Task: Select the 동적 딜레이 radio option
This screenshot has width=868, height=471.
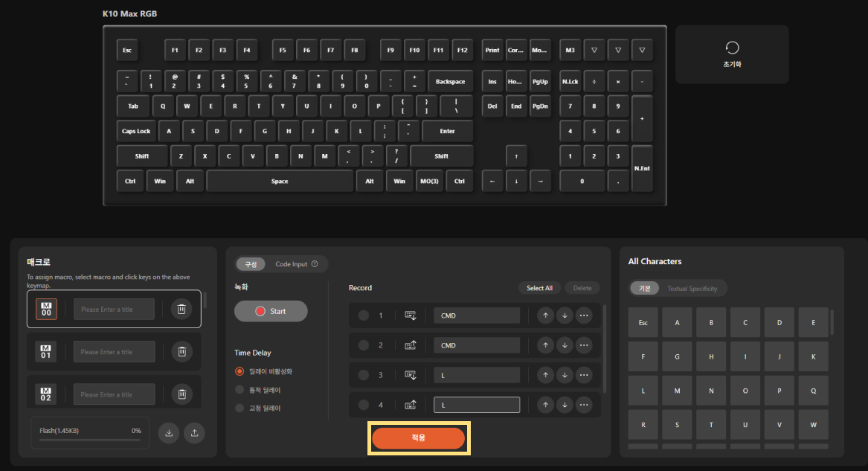Action: pos(239,390)
